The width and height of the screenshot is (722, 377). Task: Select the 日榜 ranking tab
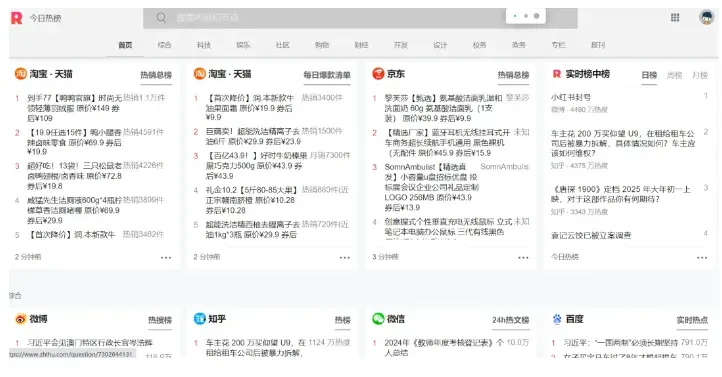[649, 75]
